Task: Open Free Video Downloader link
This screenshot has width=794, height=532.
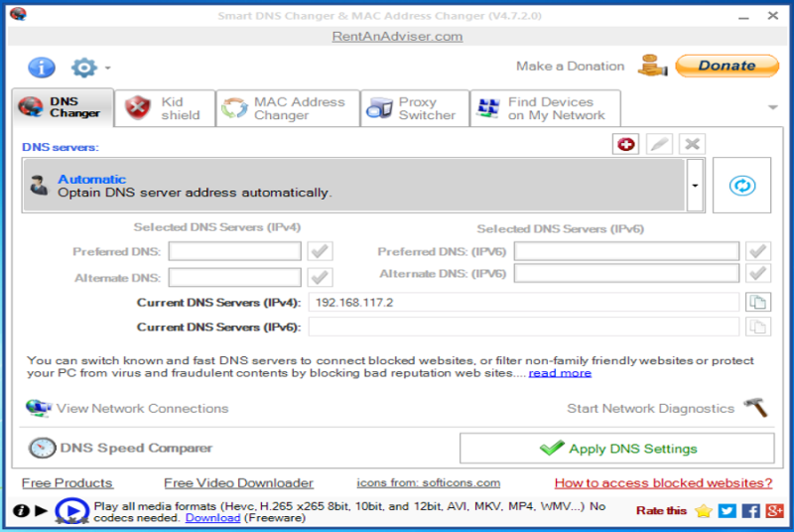Action: 238,483
